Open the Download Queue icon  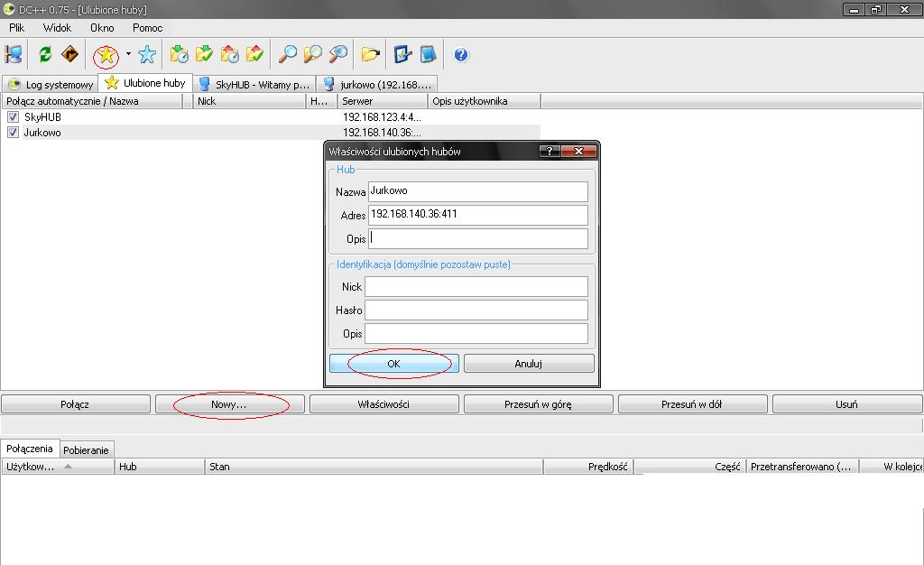179,55
